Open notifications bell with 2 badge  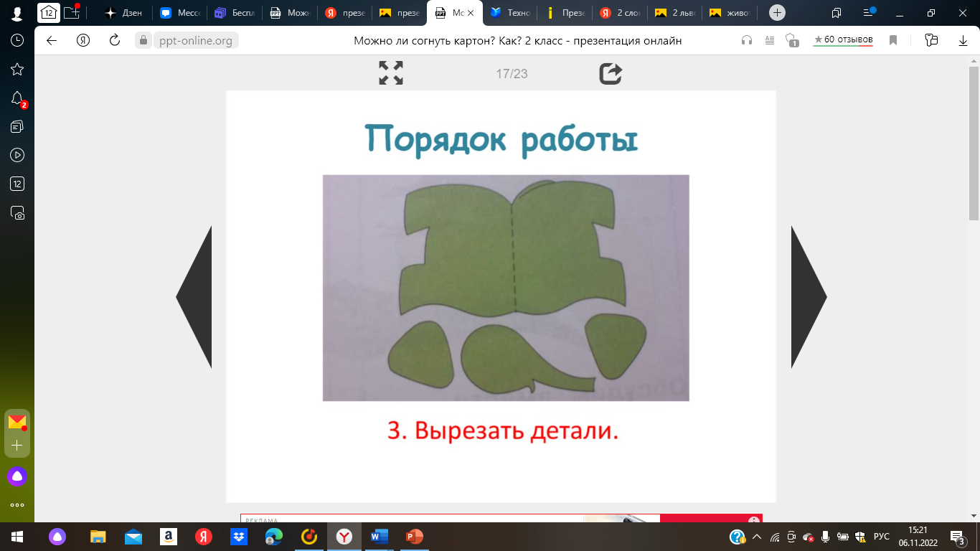point(17,98)
